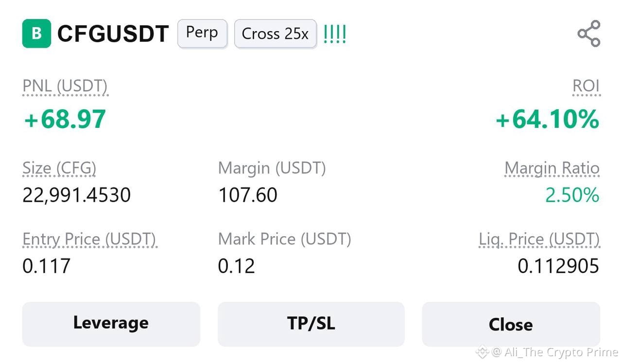The image size is (622, 364).
Task: Open the Leverage adjustment
Action: (111, 324)
